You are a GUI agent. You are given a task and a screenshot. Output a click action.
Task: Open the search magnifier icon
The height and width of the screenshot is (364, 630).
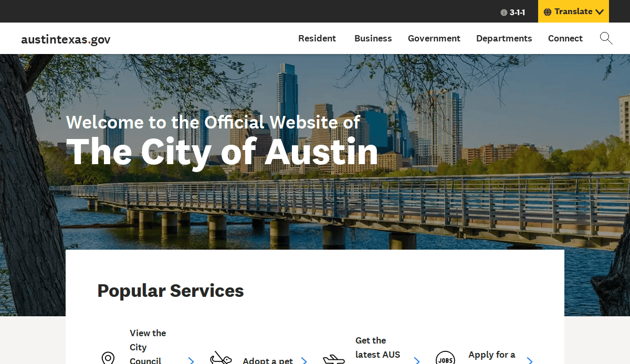point(606,38)
